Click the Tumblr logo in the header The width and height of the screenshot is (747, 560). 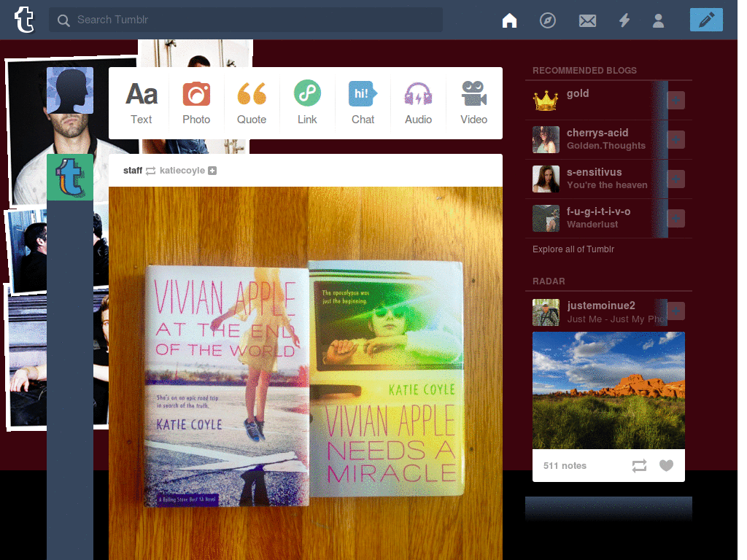(x=24, y=20)
